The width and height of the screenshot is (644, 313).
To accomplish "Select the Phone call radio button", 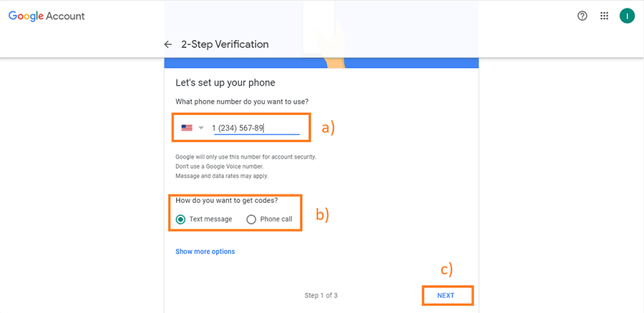I will tap(251, 219).
